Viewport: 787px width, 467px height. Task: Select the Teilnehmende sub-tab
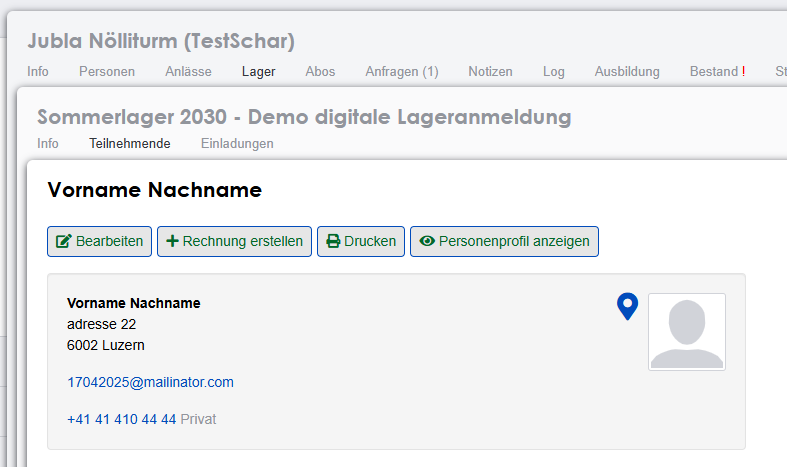click(130, 143)
